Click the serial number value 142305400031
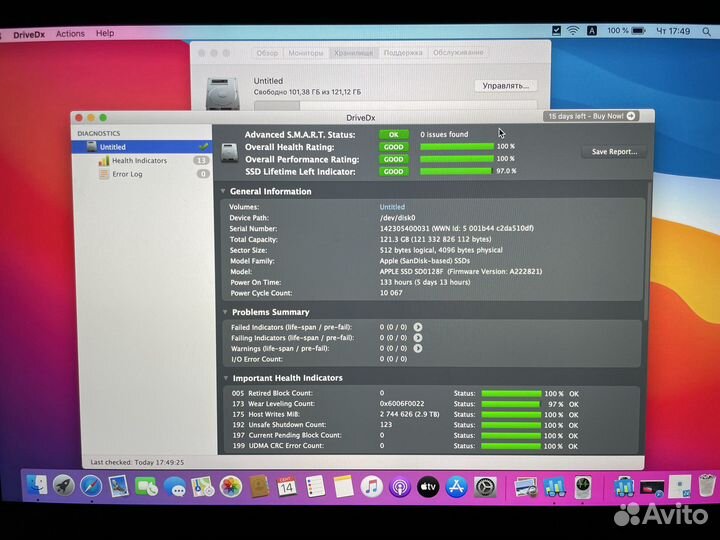Viewport: 720px width, 540px height. [404, 228]
